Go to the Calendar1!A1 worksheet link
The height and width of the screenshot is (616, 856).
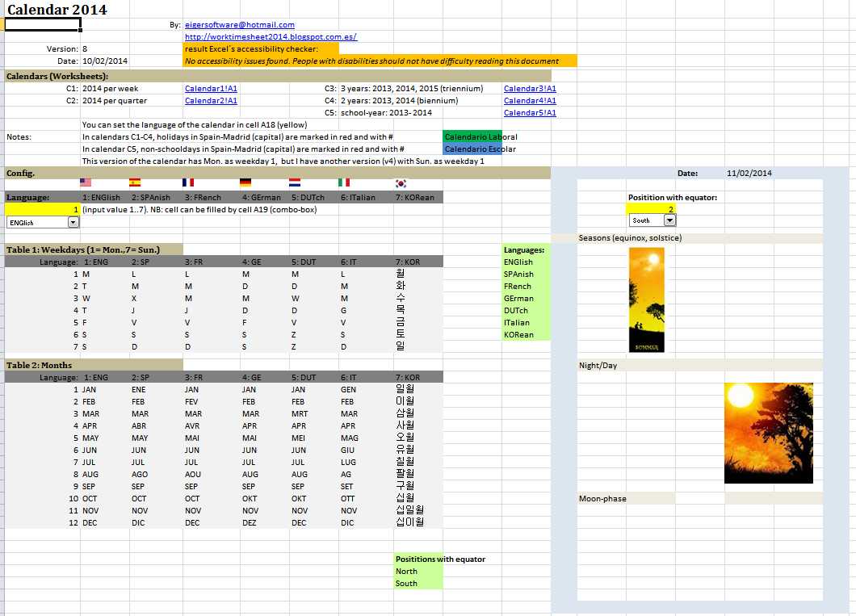point(211,89)
